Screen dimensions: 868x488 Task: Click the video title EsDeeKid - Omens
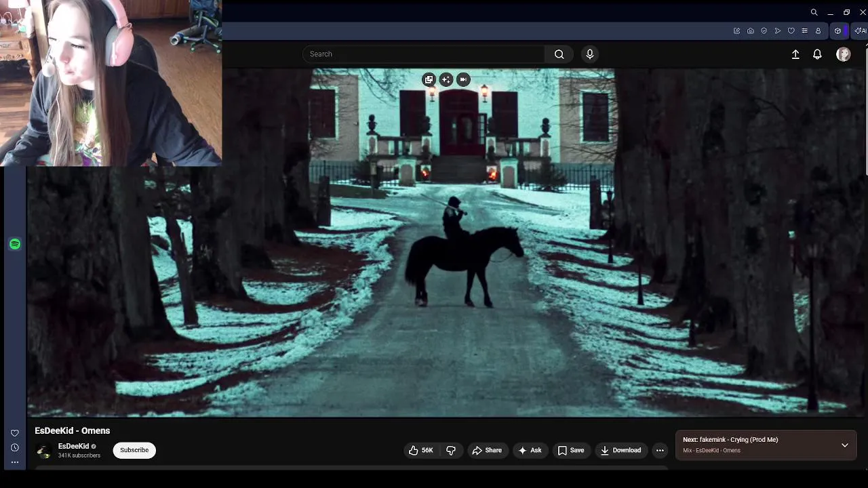(73, 430)
